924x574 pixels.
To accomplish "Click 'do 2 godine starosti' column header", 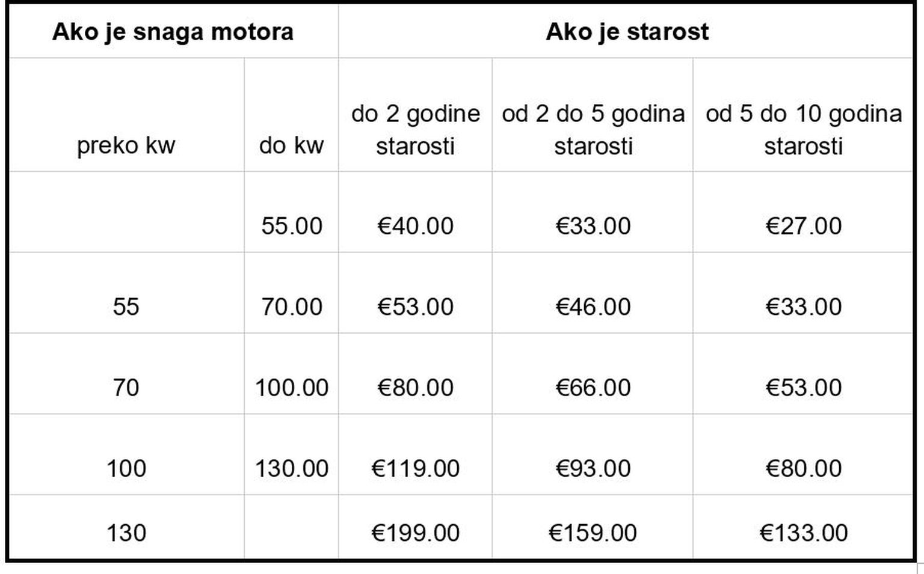I will [x=415, y=130].
